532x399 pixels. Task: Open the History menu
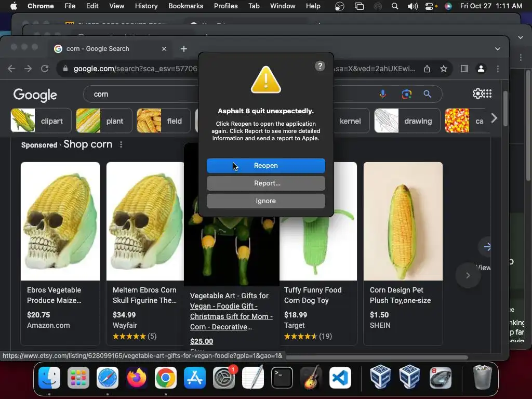coord(146,6)
